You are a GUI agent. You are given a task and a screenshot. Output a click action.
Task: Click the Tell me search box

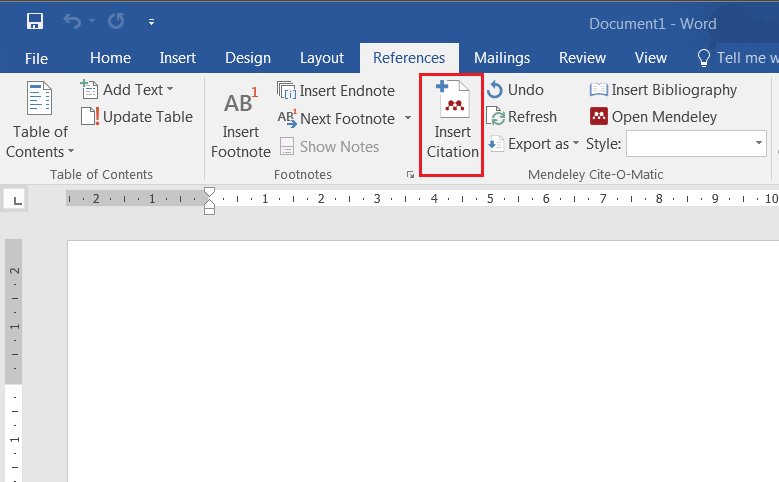click(742, 58)
